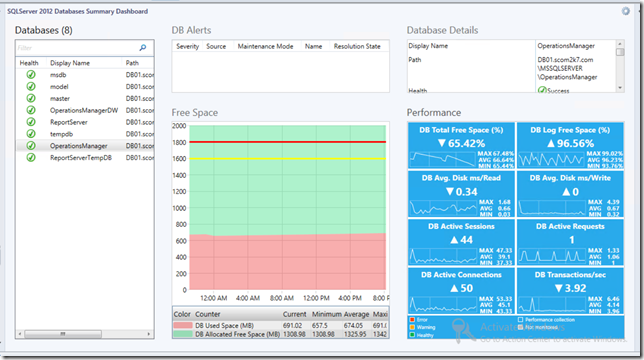Sort alerts by Name column

[313, 46]
